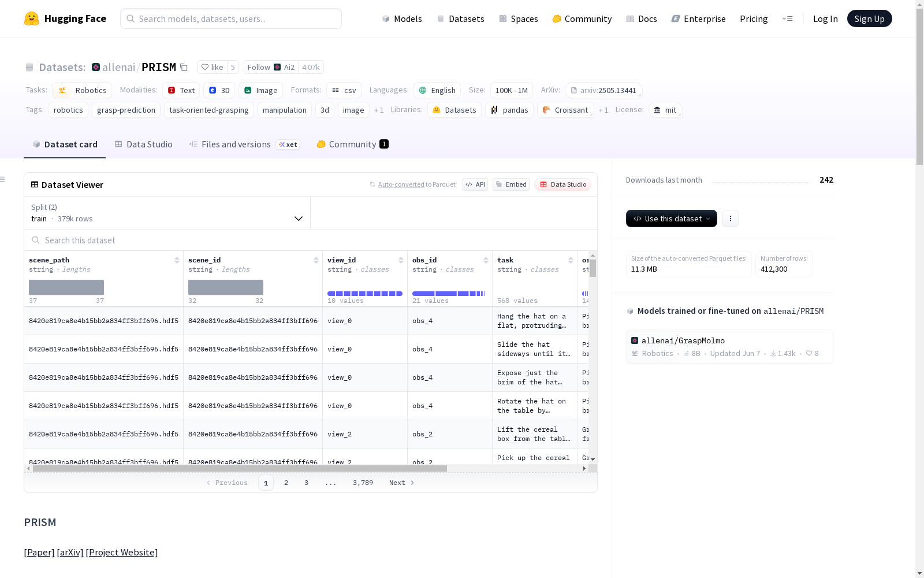The width and height of the screenshot is (924, 578).
Task: Open the [Project Website] link
Action: [x=122, y=552]
